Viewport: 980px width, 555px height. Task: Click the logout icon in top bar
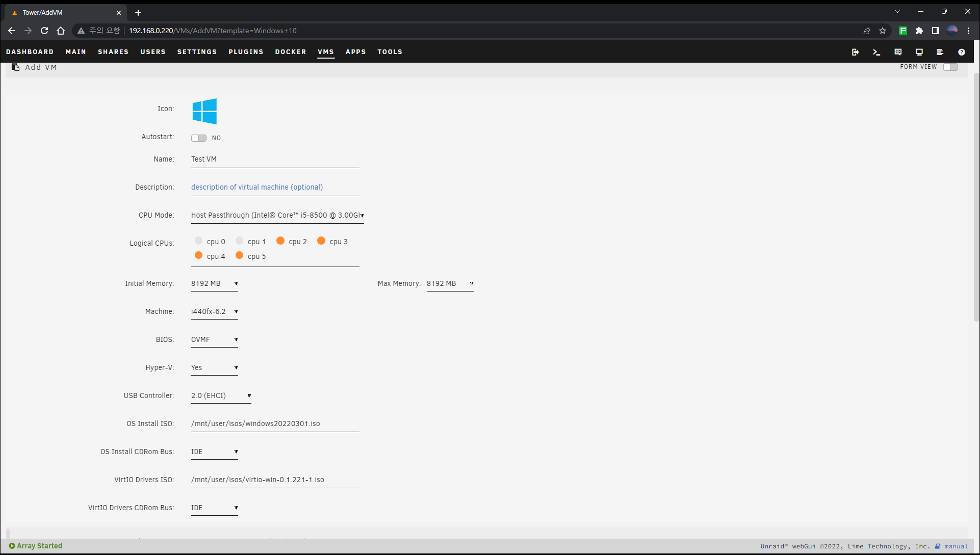click(855, 52)
